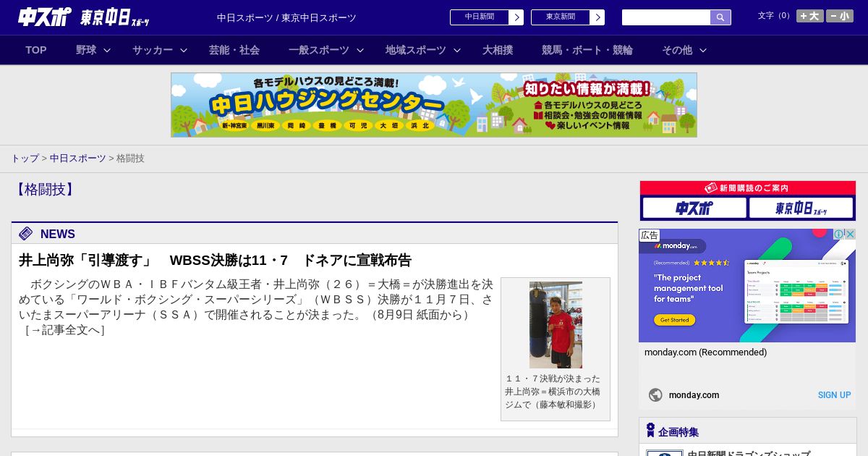Click the globe icon beside monday.com

tap(655, 395)
